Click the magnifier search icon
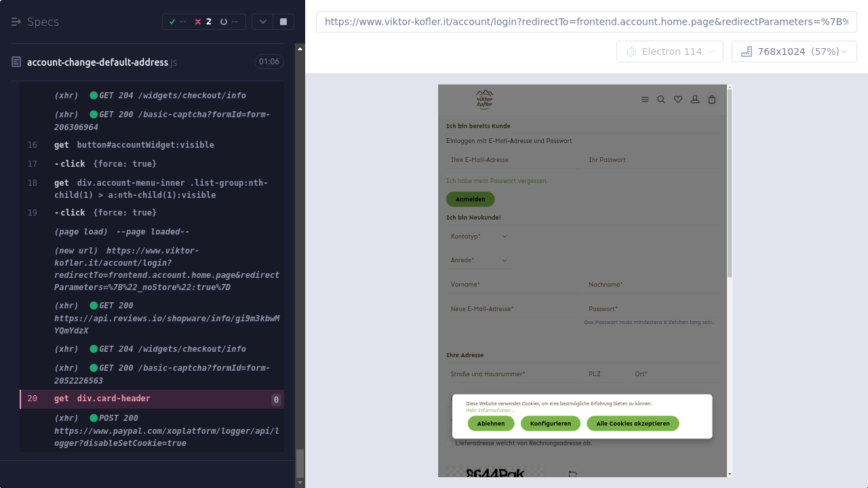Image resolution: width=868 pixels, height=488 pixels. pos(661,100)
